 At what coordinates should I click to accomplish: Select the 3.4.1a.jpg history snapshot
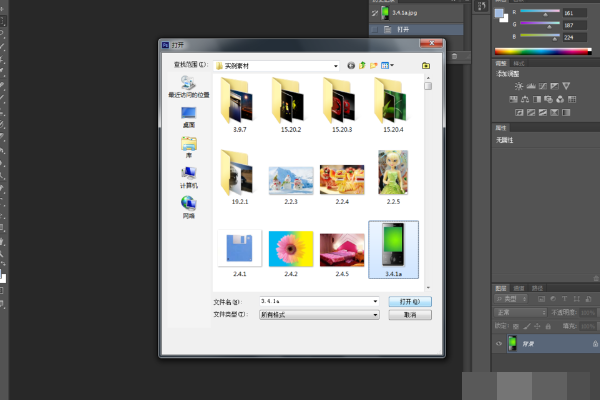pos(416,13)
